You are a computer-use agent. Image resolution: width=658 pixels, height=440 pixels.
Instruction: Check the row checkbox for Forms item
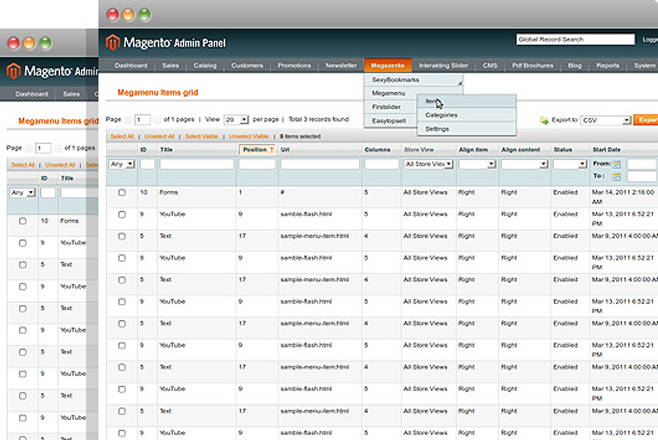click(122, 191)
